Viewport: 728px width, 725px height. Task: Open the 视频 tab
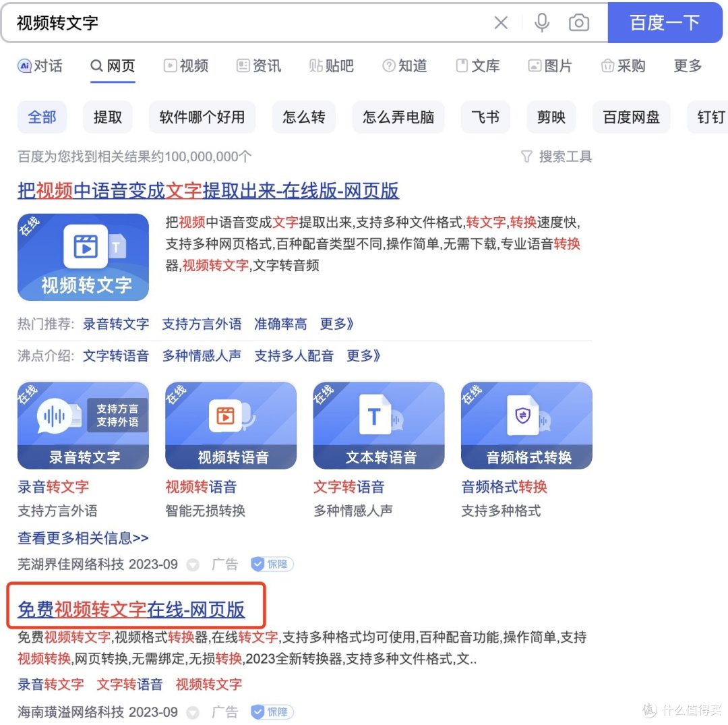pos(186,65)
